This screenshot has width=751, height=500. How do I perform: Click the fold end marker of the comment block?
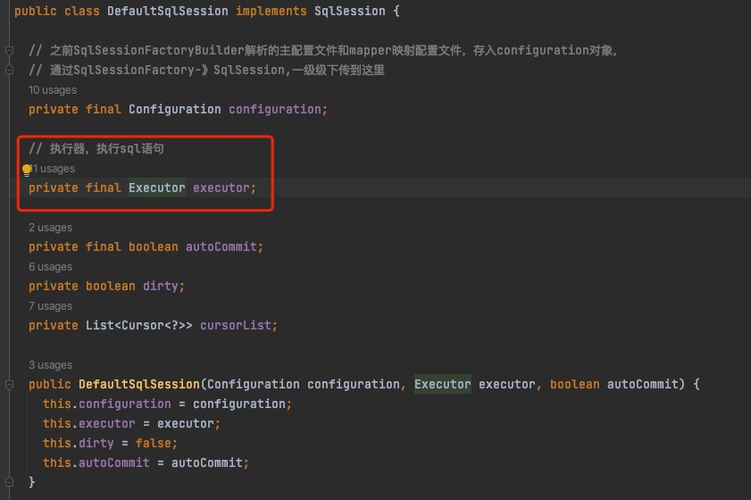point(9,70)
